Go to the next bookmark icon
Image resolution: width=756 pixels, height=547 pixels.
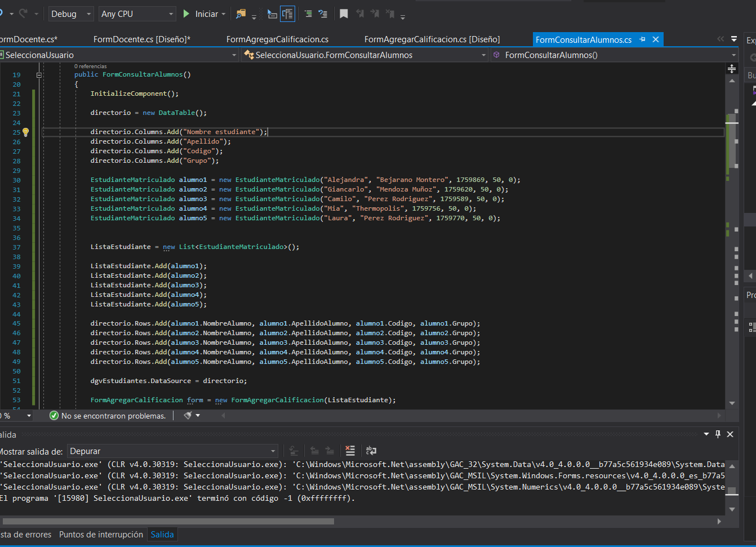pos(375,14)
